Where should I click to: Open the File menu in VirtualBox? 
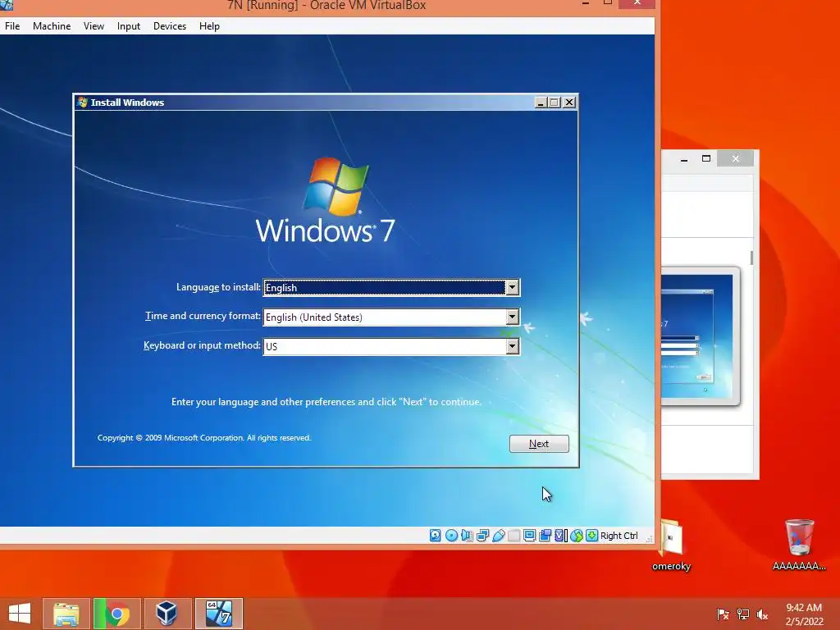coord(12,25)
